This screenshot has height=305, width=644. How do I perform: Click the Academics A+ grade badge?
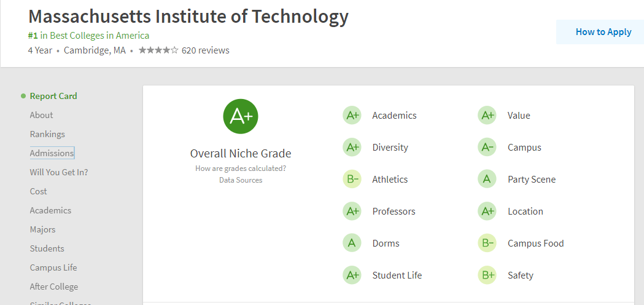click(x=352, y=116)
